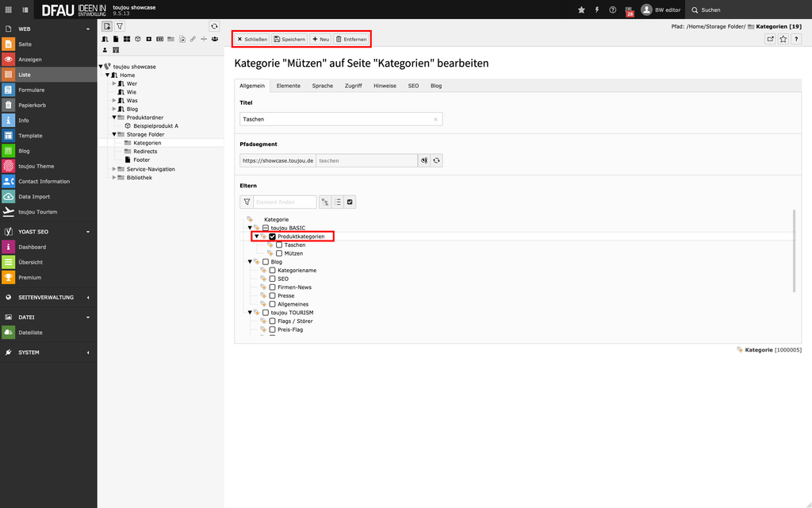Image resolution: width=812 pixels, height=508 pixels.
Task: Recalculate the URL path segment
Action: [436, 160]
